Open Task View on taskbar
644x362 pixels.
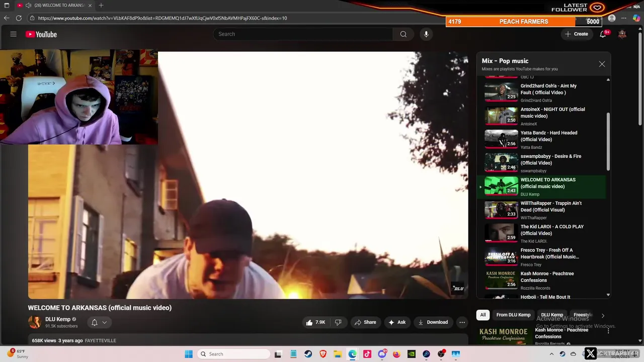tap(278, 354)
